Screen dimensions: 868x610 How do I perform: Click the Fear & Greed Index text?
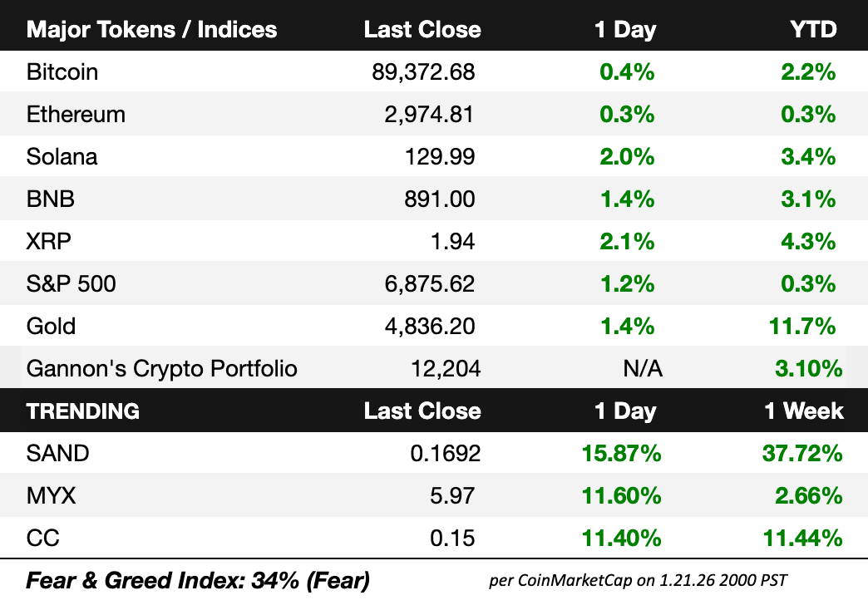click(198, 580)
